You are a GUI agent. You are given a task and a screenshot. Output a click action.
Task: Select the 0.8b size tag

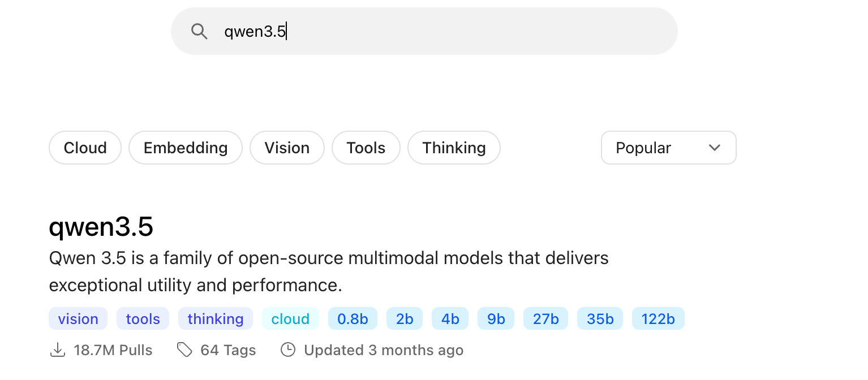point(353,319)
